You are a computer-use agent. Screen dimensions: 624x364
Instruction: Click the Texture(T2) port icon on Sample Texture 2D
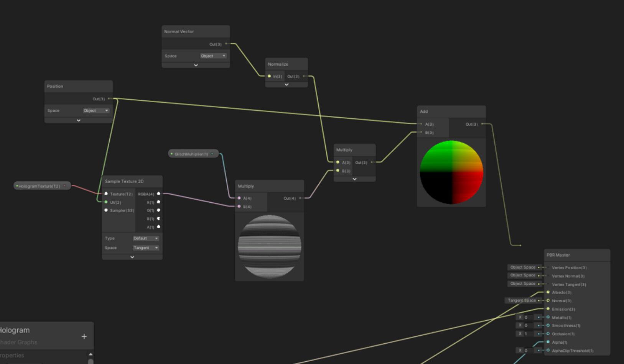pyautogui.click(x=106, y=194)
